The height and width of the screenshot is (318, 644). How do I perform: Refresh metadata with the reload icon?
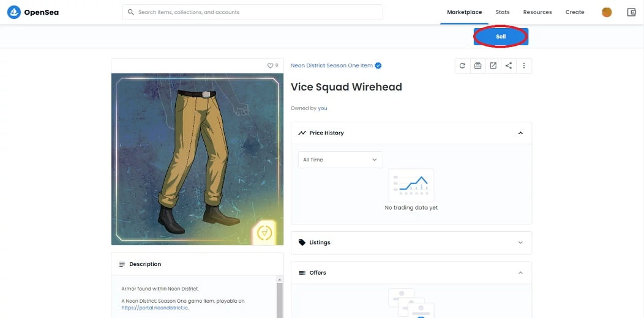pos(462,65)
